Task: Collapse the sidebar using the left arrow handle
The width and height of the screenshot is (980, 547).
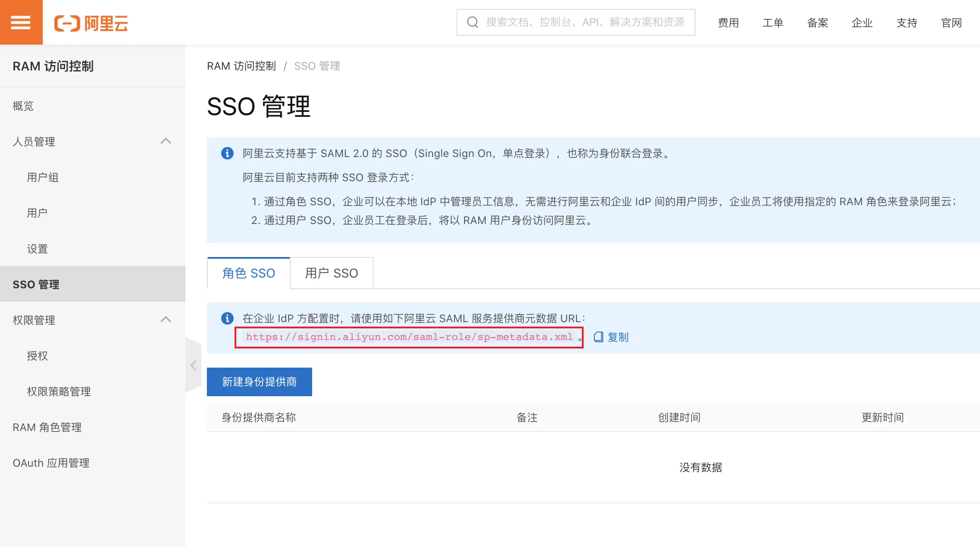Action: click(194, 365)
